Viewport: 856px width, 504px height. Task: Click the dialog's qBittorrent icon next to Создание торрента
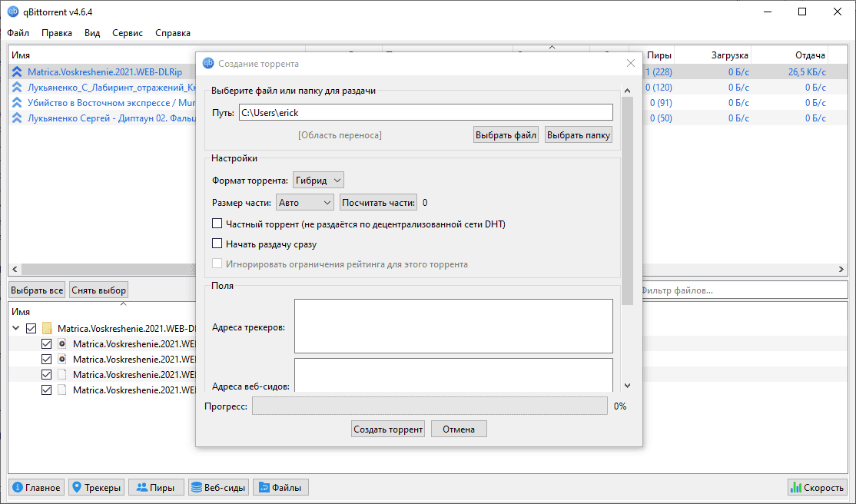[x=208, y=63]
